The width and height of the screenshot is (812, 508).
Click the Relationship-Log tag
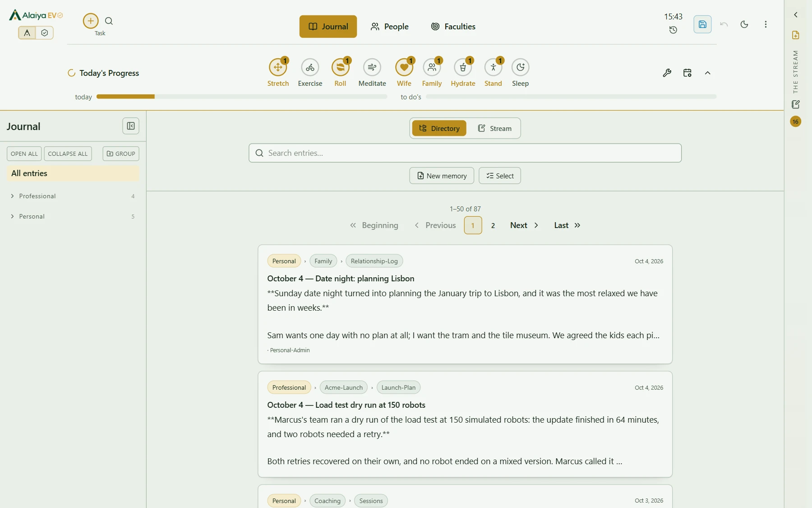point(374,261)
